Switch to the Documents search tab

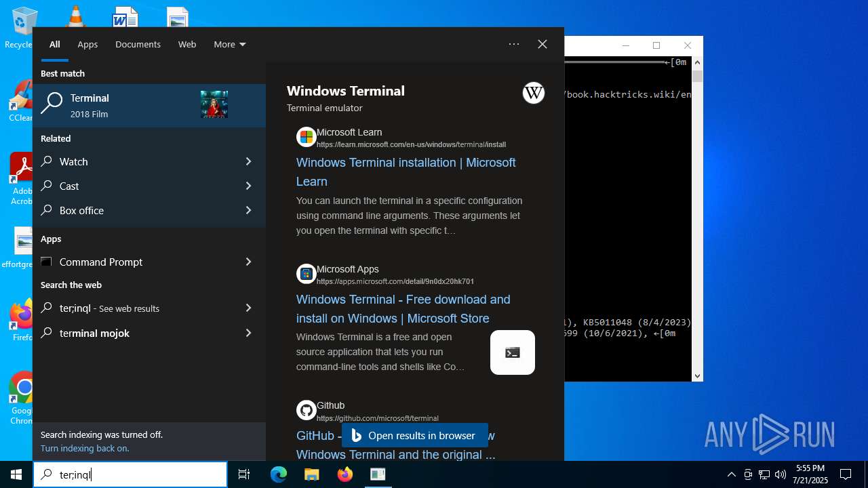pyautogui.click(x=138, y=44)
